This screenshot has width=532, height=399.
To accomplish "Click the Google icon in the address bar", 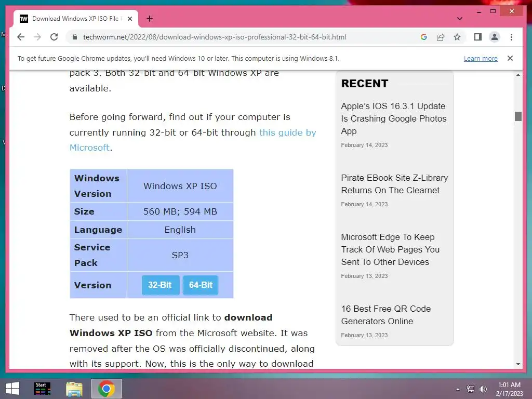I will pyautogui.click(x=424, y=37).
